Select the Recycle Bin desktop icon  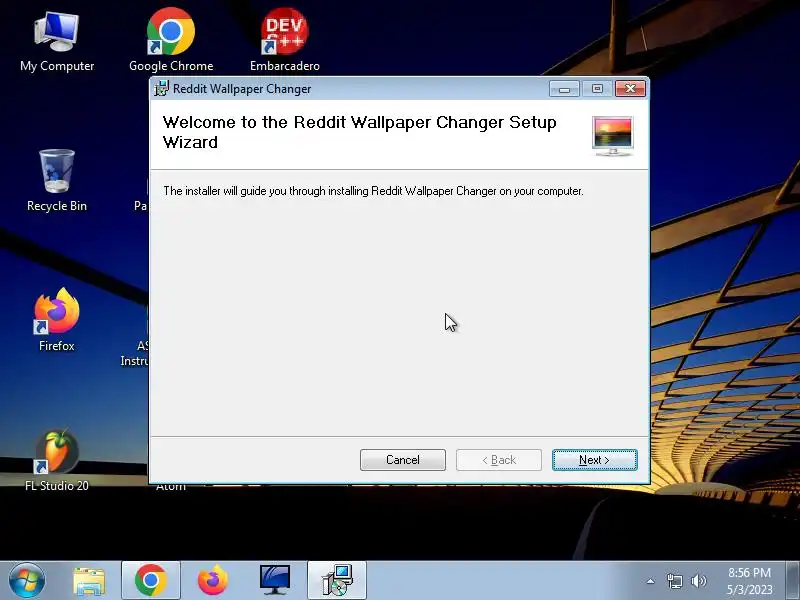click(x=57, y=181)
